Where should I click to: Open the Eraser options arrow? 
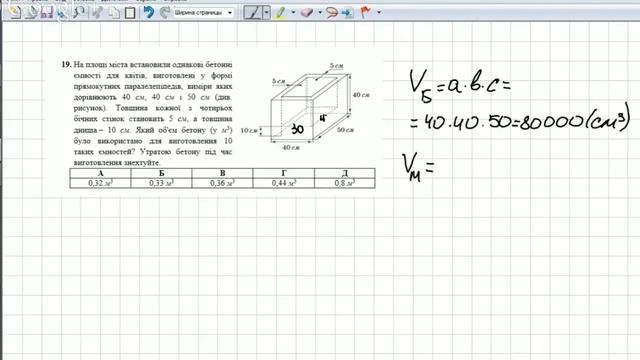pos(320,13)
